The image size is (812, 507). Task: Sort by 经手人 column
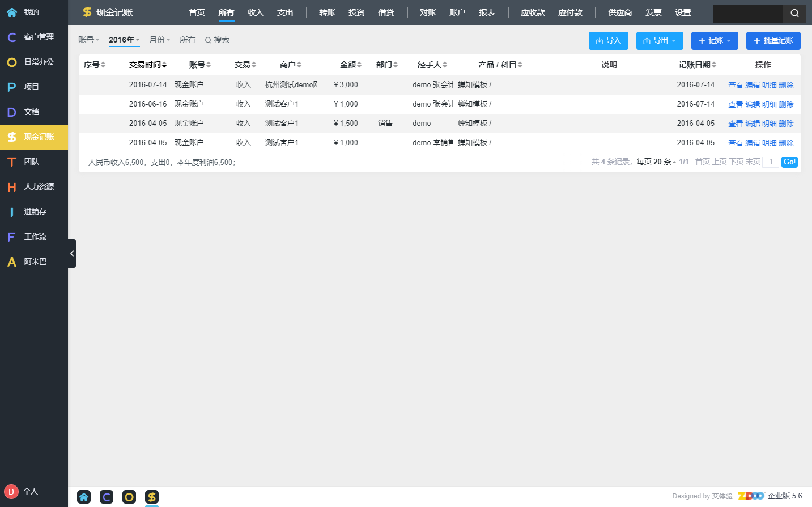tap(432, 65)
